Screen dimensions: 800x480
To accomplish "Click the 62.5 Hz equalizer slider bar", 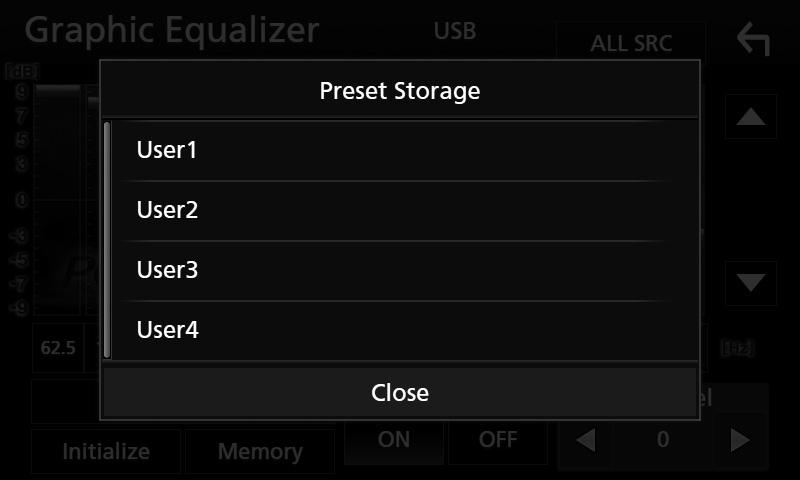I will 57,200.
